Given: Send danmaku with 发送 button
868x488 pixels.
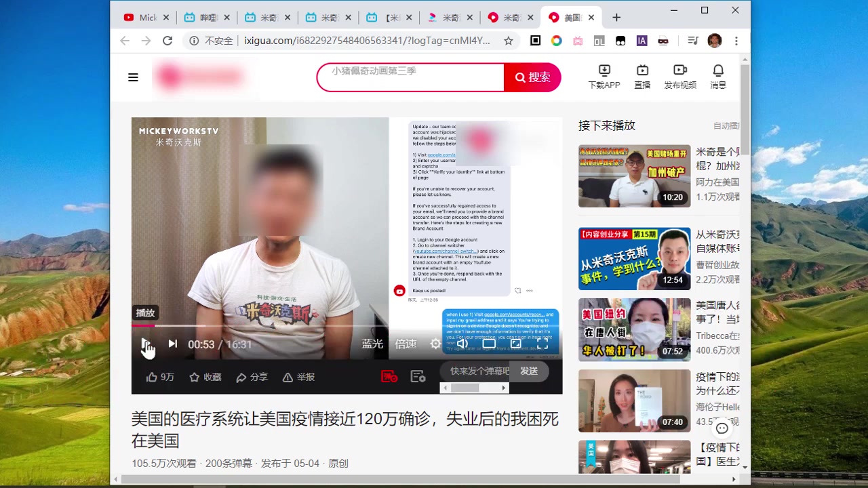Looking at the screenshot, I should tap(529, 371).
